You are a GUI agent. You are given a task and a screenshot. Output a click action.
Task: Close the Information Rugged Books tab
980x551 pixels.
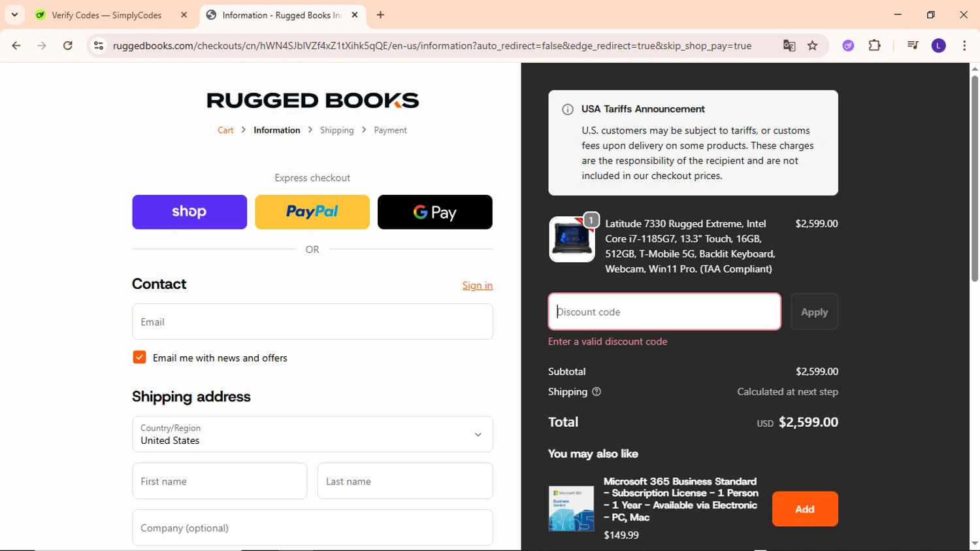click(355, 14)
